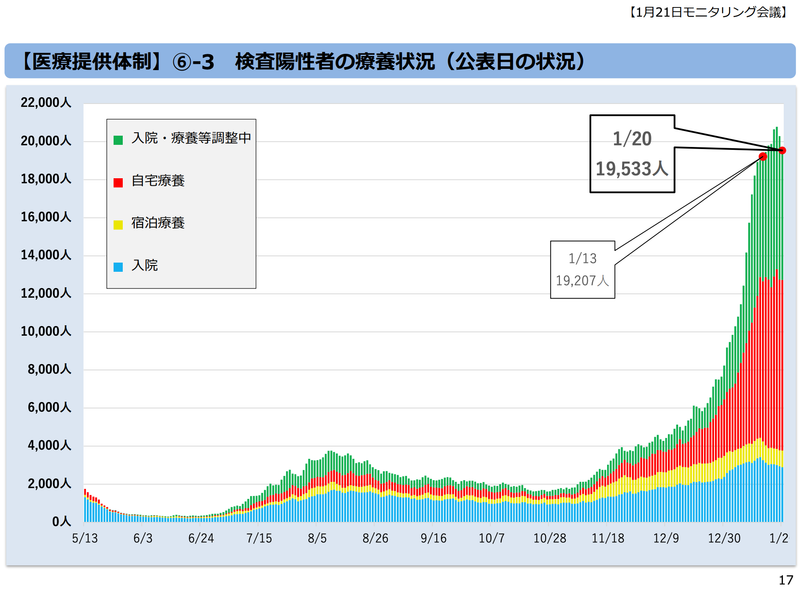The height and width of the screenshot is (597, 800).
Task: Click the 6/24 x-axis date label
Action: coord(201,539)
